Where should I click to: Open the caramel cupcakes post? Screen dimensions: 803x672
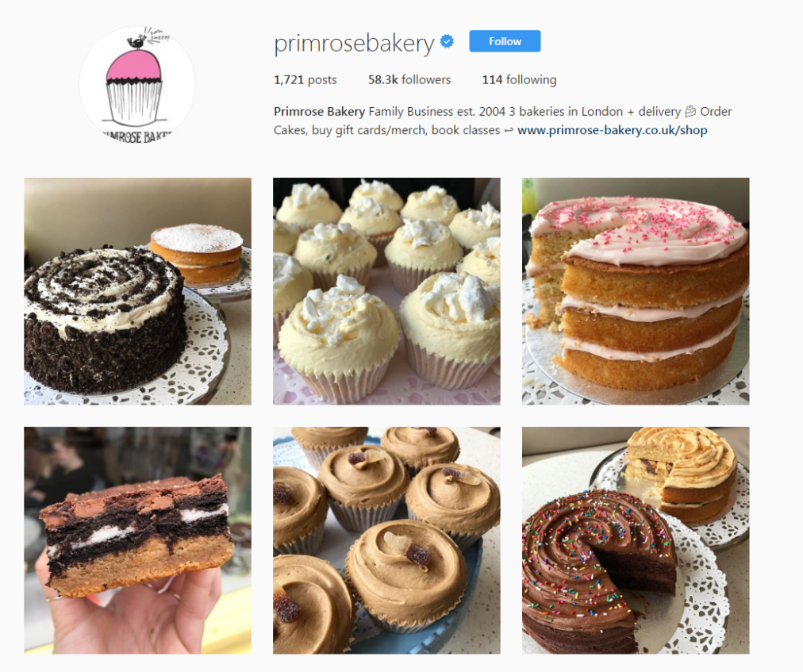386,540
